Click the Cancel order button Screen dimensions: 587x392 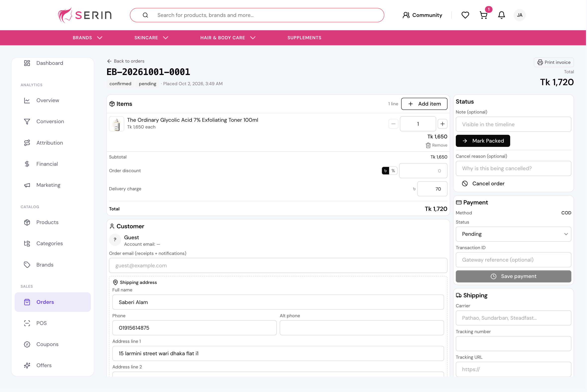483,184
